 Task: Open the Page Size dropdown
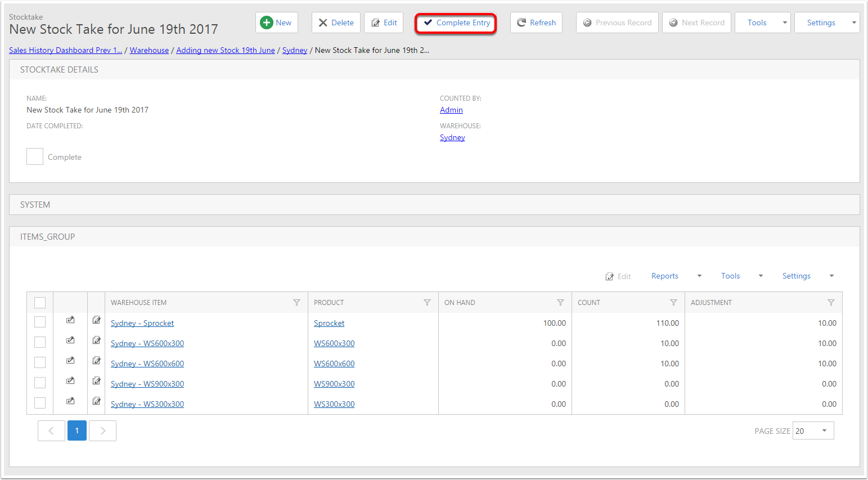813,431
